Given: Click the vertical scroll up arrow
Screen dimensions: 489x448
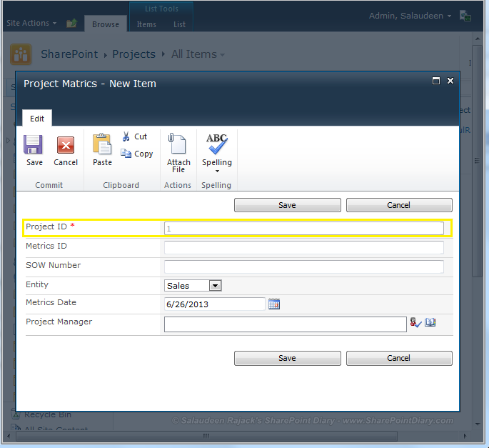Looking at the screenshot, I should pos(478,39).
